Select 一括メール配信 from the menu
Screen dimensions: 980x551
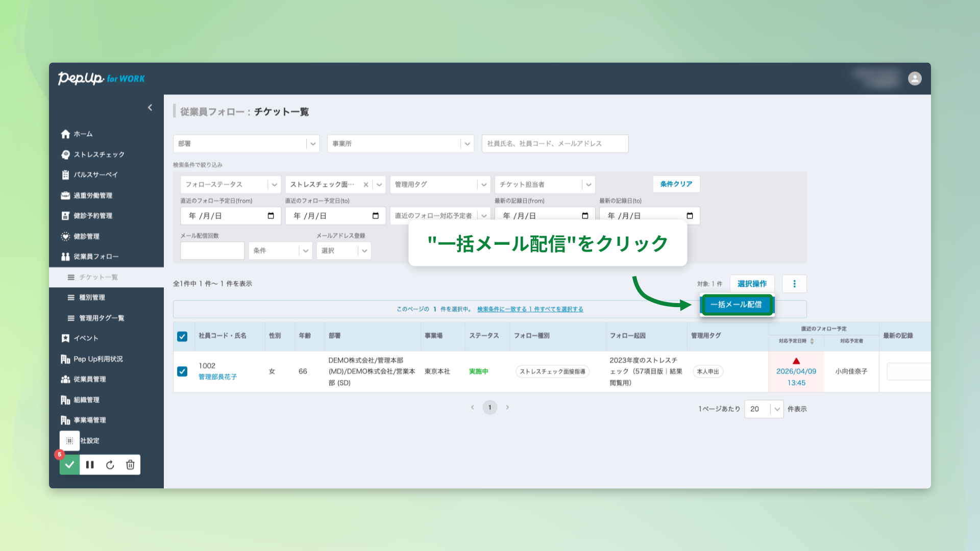click(736, 305)
